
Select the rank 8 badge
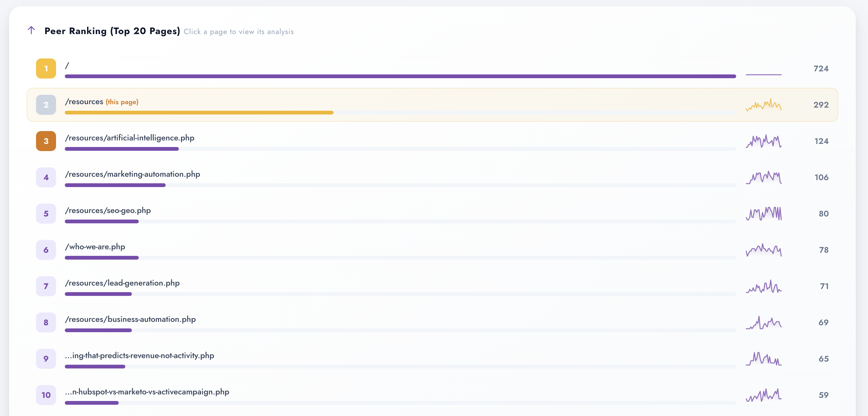pos(46,322)
